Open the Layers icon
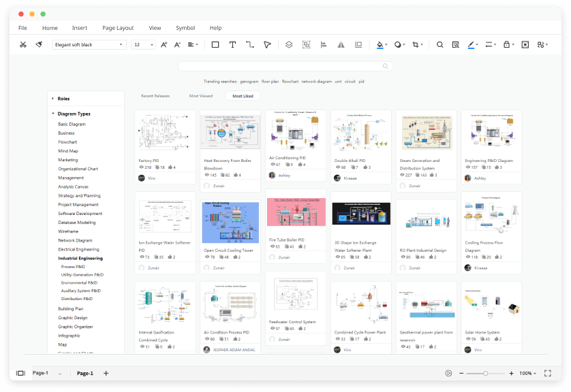Image resolution: width=571 pixels, height=392 pixels. [x=289, y=45]
